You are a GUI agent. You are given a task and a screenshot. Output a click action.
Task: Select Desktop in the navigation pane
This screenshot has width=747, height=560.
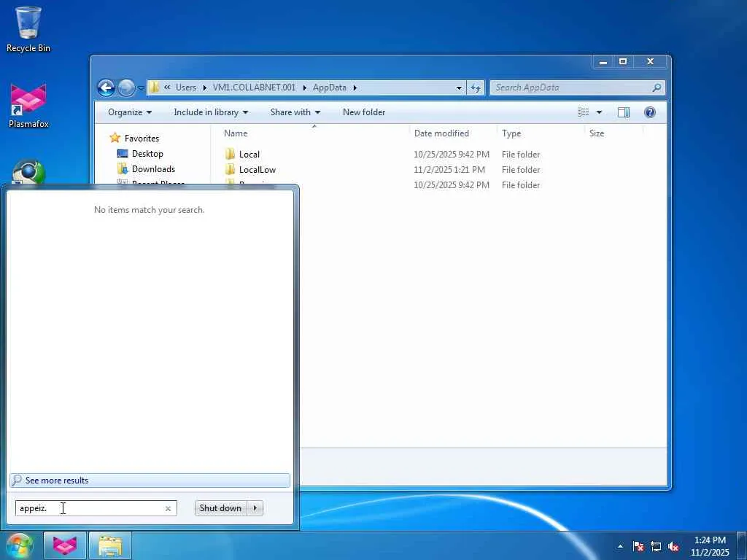[x=147, y=154]
